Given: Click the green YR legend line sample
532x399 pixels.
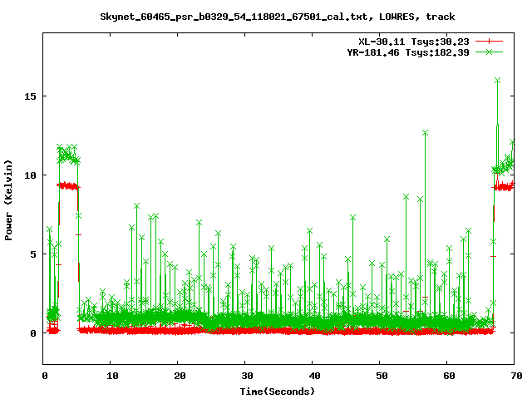Looking at the screenshot, I should tap(489, 52).
